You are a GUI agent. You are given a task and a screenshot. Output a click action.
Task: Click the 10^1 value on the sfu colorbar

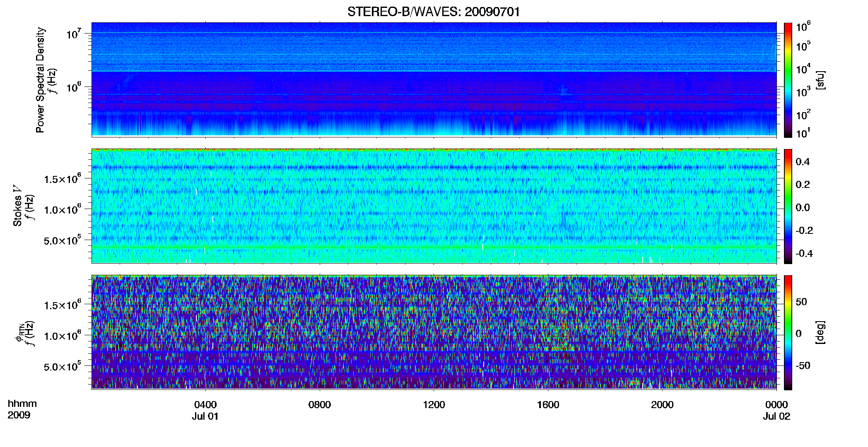803,133
